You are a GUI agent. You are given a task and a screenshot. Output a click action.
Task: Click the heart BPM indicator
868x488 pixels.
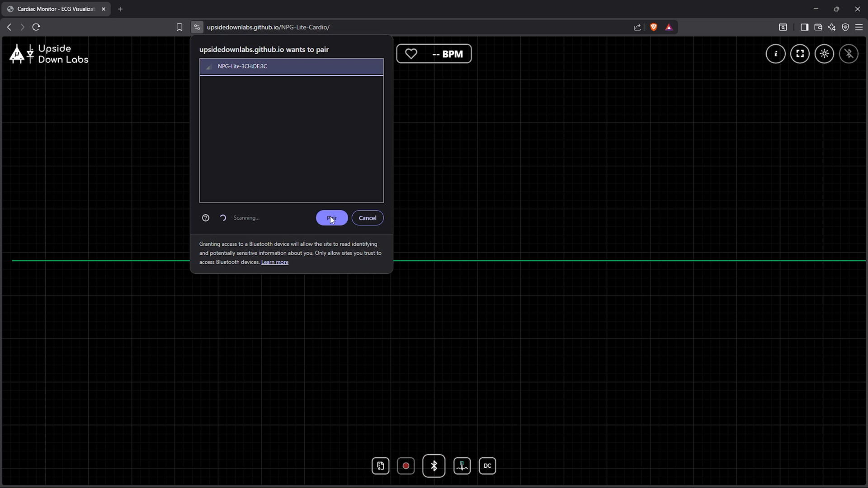point(434,54)
